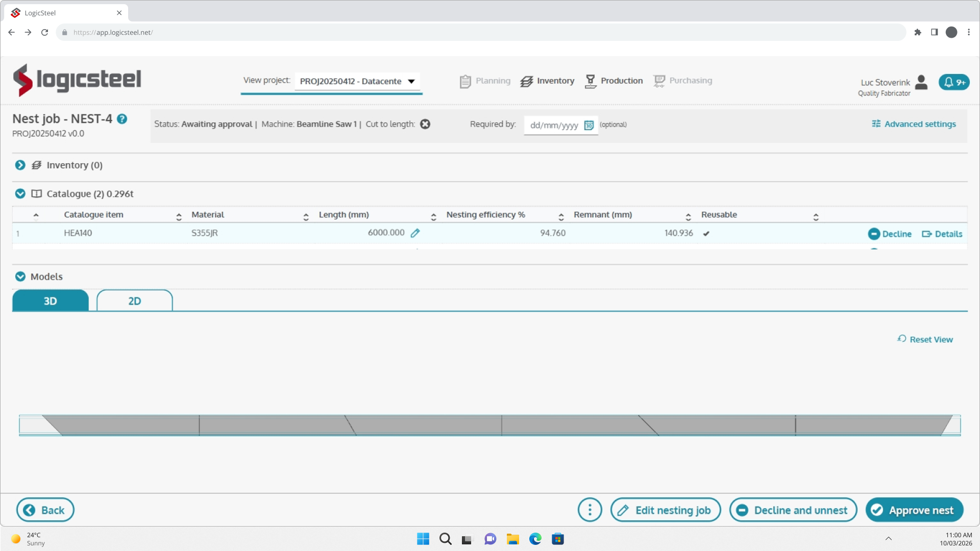Click the user profile avatar icon
Screen dimensions: 980x551
pos(921,82)
